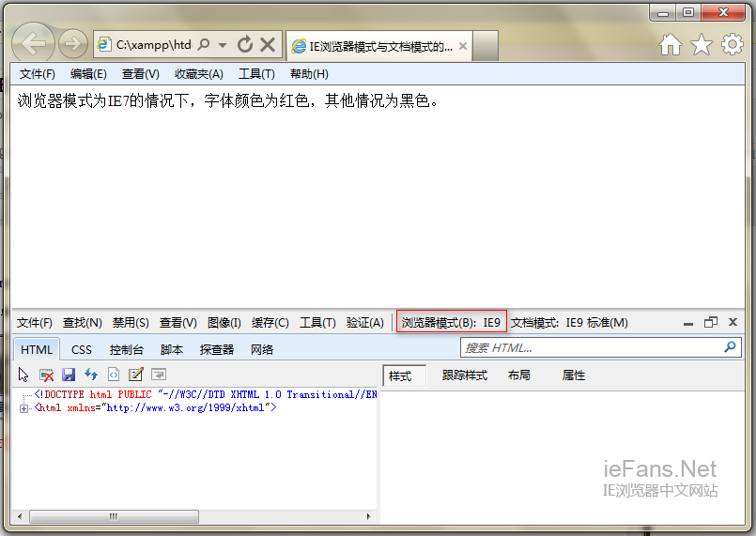Open browser 查看(V) menu at top
Image resolution: width=756 pixels, height=536 pixels.
click(x=140, y=74)
